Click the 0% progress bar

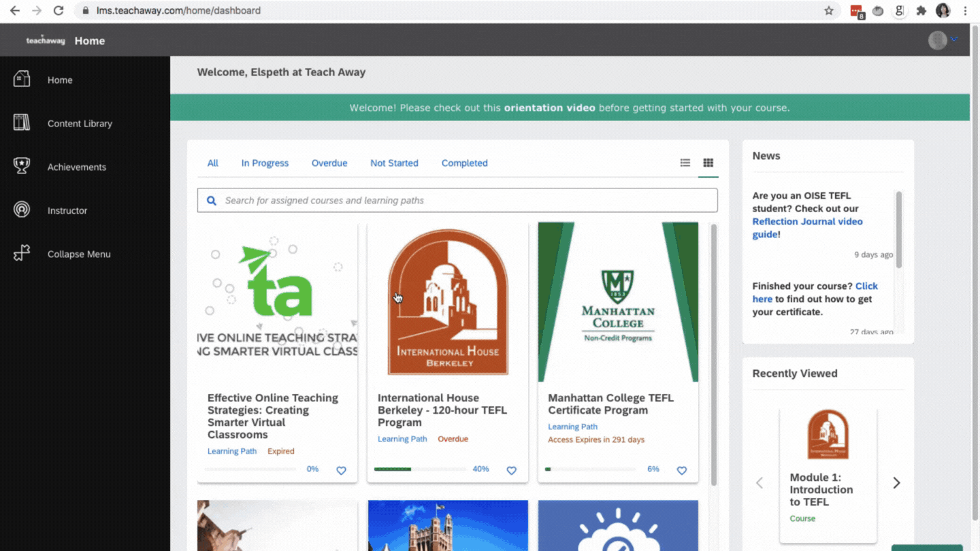pos(250,469)
